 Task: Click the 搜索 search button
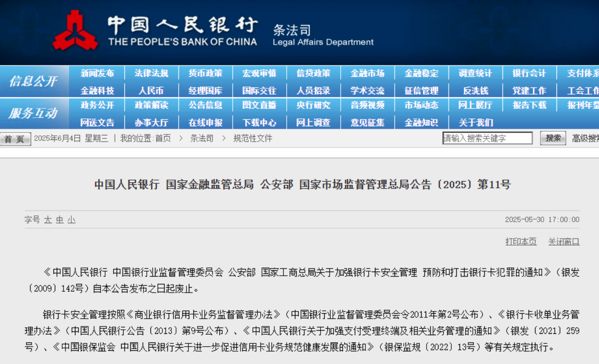(x=553, y=138)
